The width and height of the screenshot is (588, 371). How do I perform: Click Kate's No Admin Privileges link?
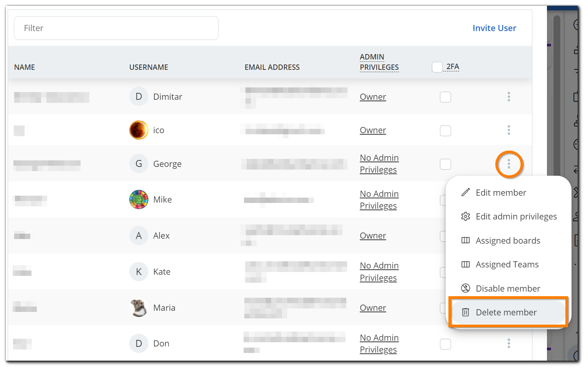pos(379,272)
